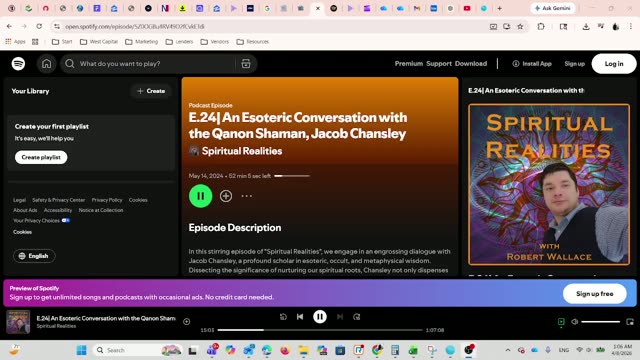Screen dimensions: 640x360
Task: Click Sign up in top bar
Action: 574,64
